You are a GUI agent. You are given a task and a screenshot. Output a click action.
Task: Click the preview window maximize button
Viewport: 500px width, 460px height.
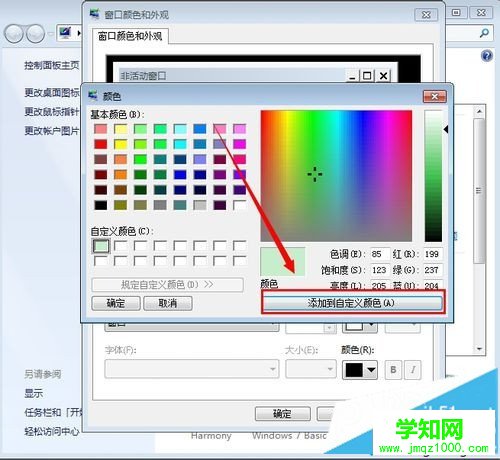click(367, 76)
